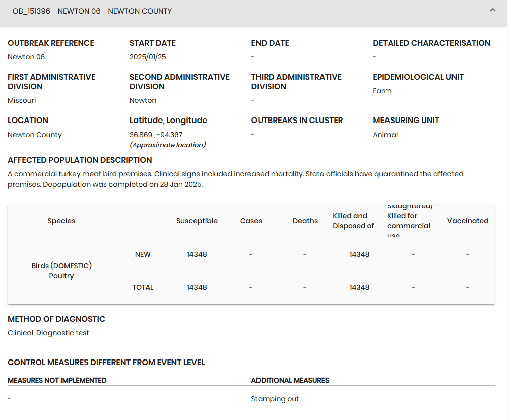
Task: Click the Deaths column header
Action: 305,221
